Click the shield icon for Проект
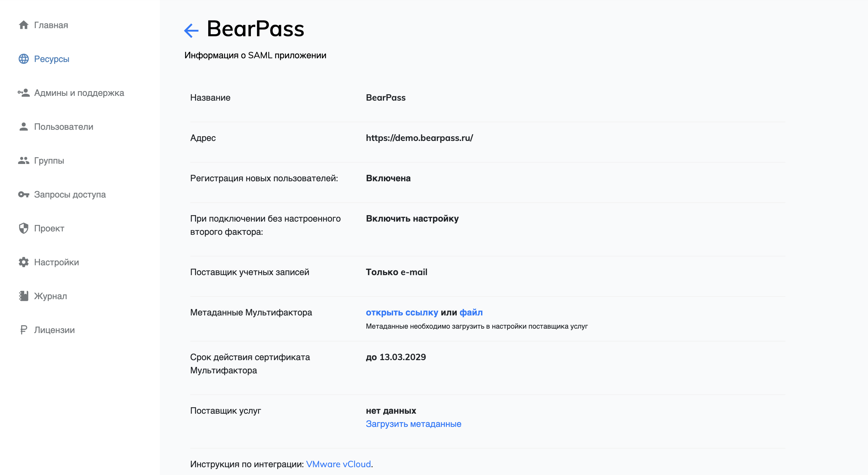The width and height of the screenshot is (868, 475). tap(24, 228)
